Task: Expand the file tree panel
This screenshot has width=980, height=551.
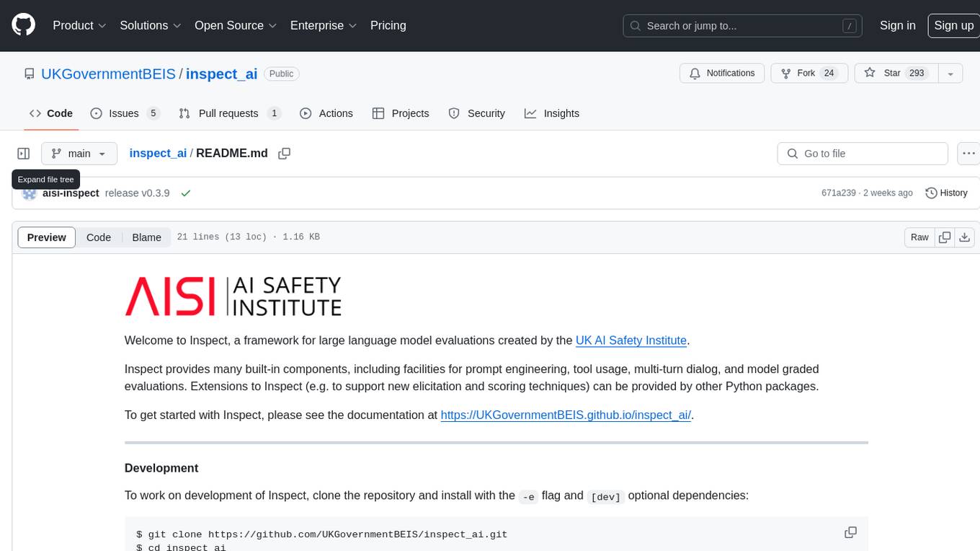Action: tap(24, 154)
